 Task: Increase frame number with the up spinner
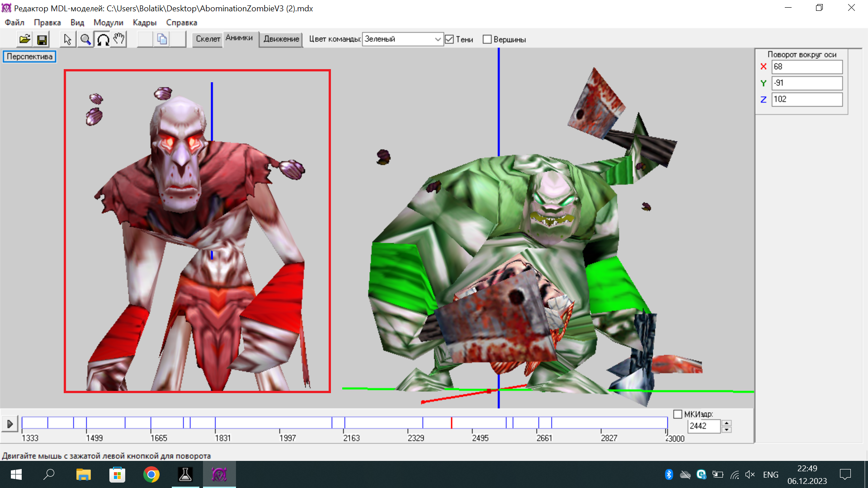click(x=726, y=423)
